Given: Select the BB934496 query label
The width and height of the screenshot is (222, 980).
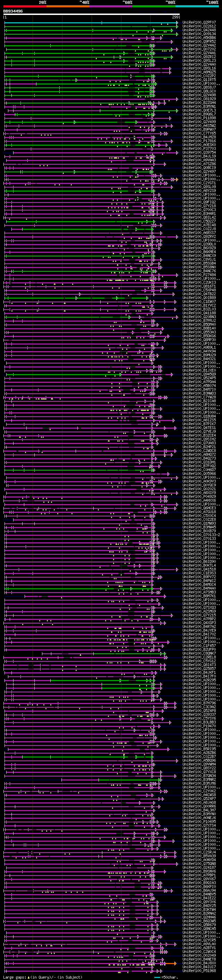Looking at the screenshot, I should (13, 11).
